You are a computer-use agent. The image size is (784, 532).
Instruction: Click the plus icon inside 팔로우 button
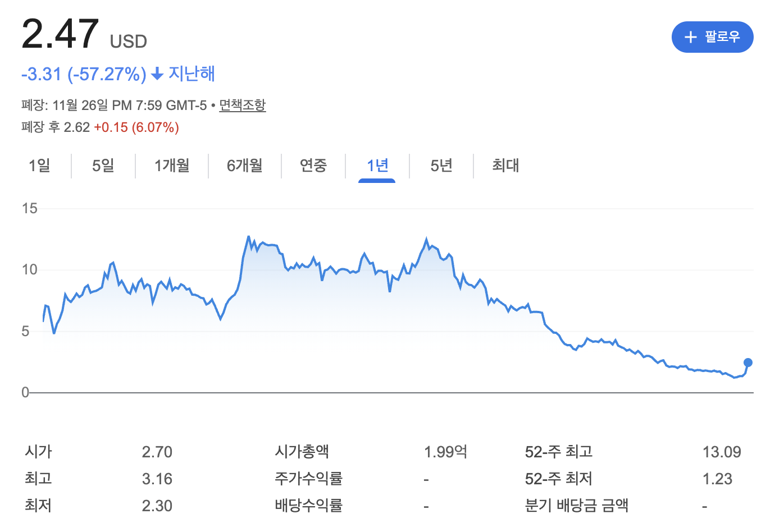(x=690, y=37)
